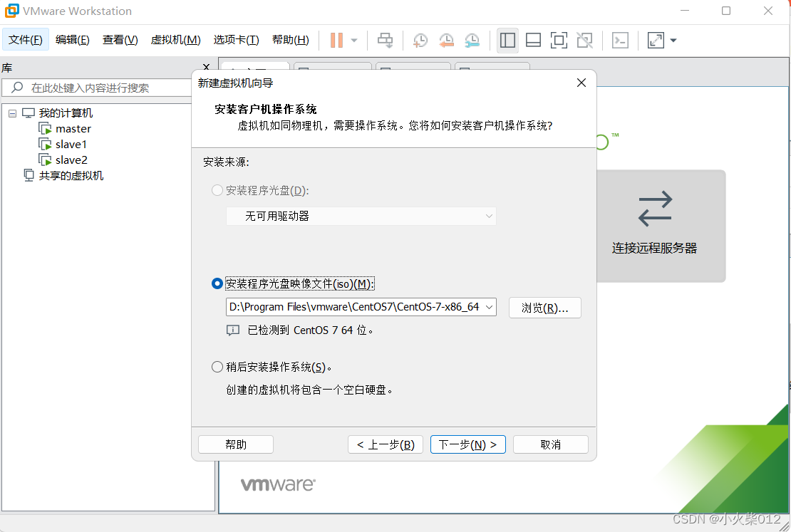The width and height of the screenshot is (791, 532).
Task: Open the 帮助(H) menu
Action: point(291,39)
